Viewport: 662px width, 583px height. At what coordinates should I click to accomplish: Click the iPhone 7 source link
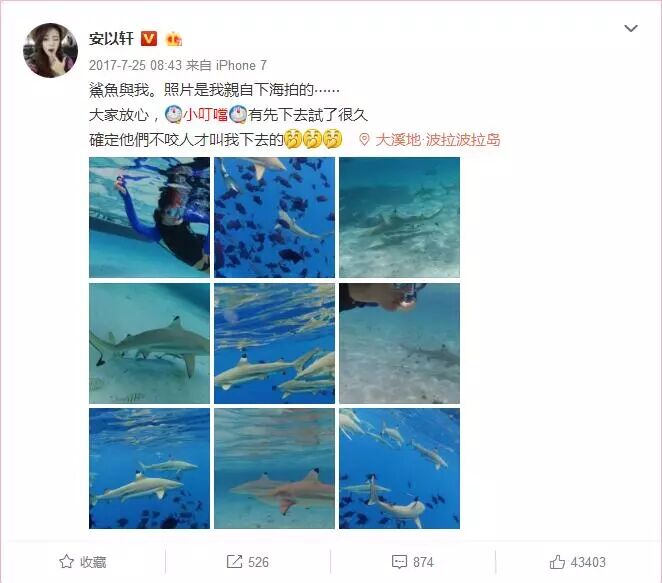241,65
